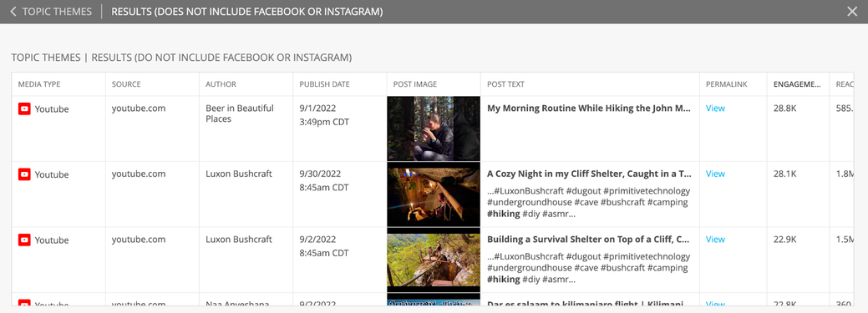Click the back chevron beside Topic Themes
Viewport: 868px width, 313px height.
pos(13,12)
